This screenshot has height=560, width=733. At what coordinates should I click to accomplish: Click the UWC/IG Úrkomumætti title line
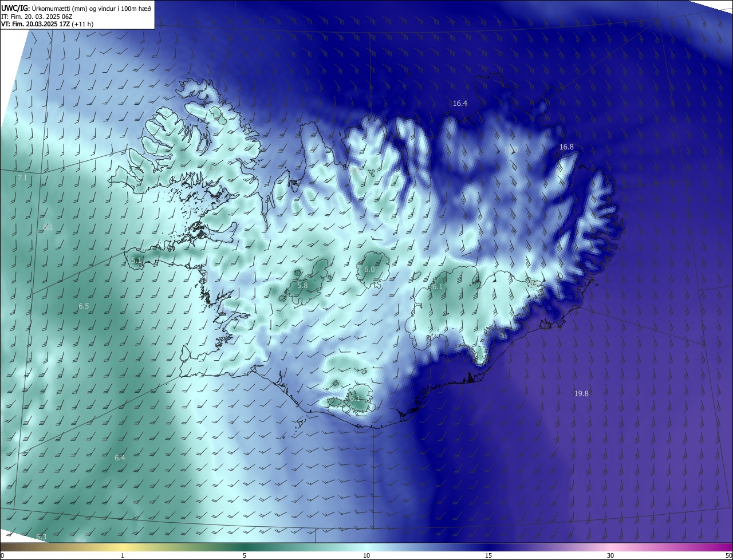(x=76, y=8)
